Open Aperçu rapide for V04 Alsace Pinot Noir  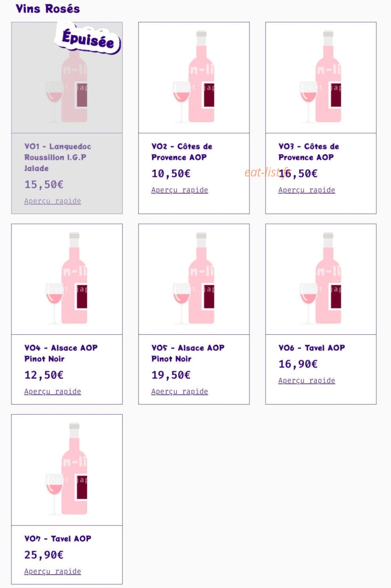pyautogui.click(x=53, y=391)
